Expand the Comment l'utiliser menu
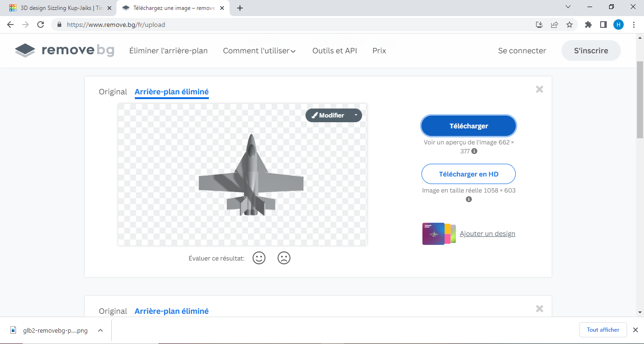644x344 pixels. click(259, 50)
